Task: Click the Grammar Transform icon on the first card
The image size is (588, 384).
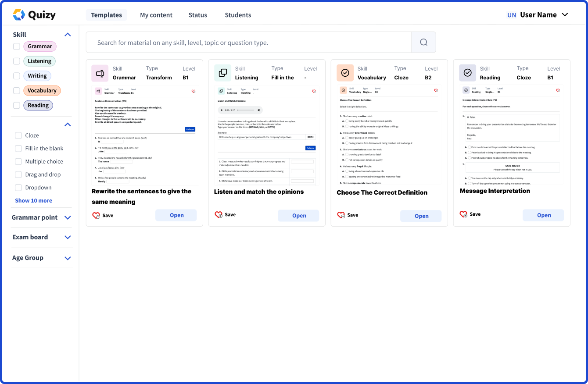Action: [100, 73]
